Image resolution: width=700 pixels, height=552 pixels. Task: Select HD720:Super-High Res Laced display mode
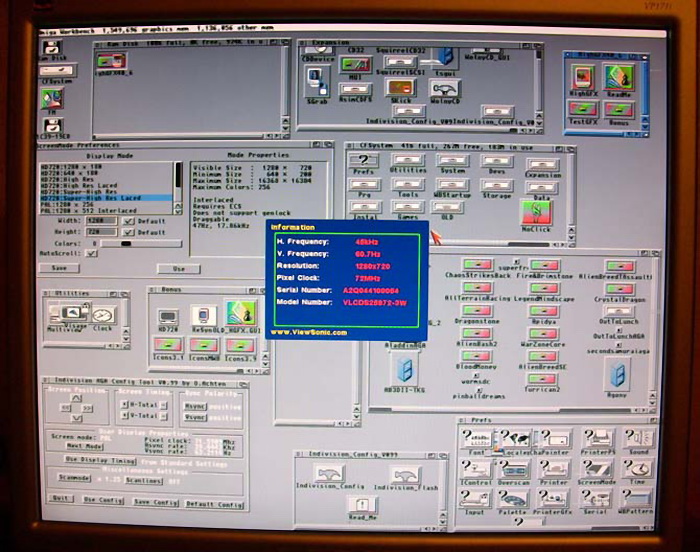(106, 197)
